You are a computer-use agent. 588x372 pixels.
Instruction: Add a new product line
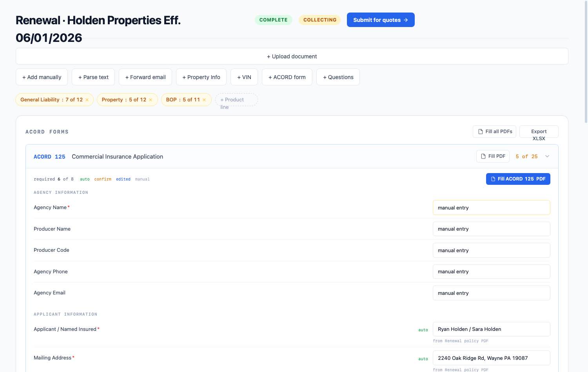coord(236,100)
